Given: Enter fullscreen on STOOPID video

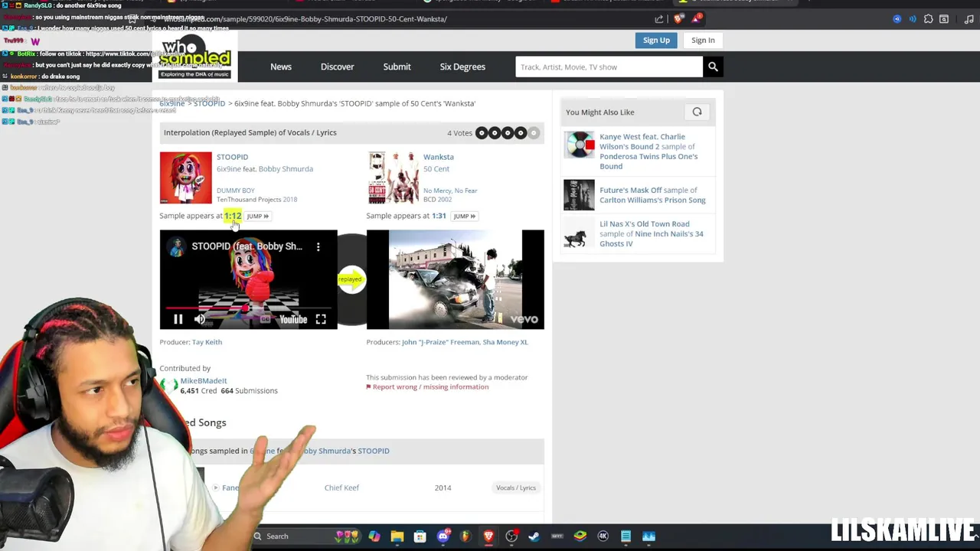Looking at the screenshot, I should (x=321, y=319).
